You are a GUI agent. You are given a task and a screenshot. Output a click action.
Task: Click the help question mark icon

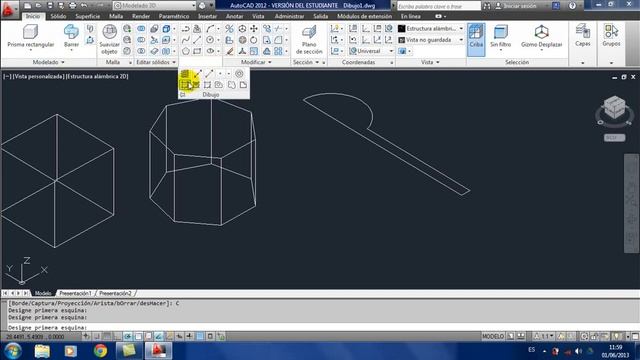(x=573, y=6)
